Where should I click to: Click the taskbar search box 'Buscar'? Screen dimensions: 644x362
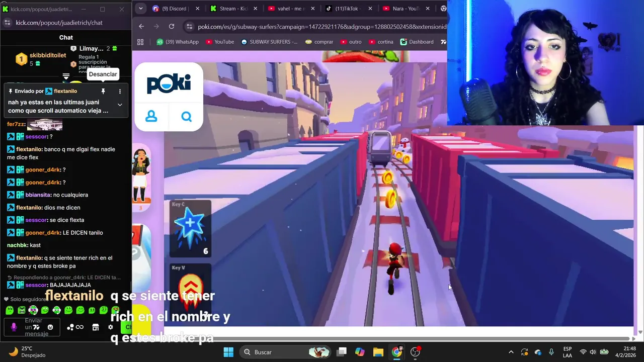tap(285, 352)
